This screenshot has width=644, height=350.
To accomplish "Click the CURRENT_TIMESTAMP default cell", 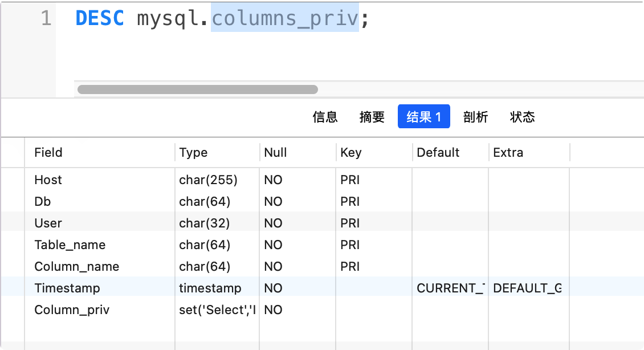I will 450,288.
